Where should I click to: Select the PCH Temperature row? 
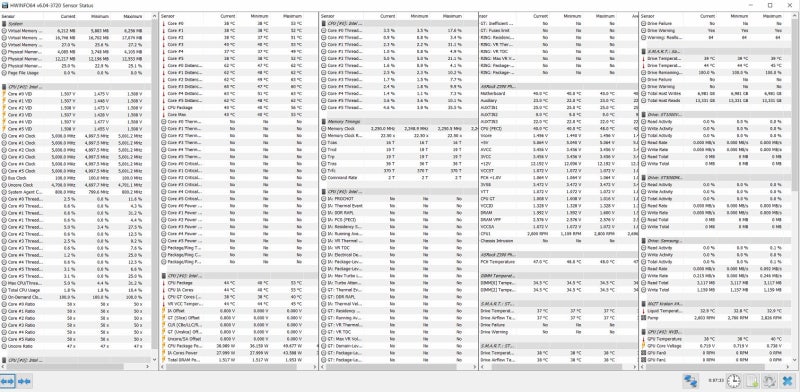[558, 262]
